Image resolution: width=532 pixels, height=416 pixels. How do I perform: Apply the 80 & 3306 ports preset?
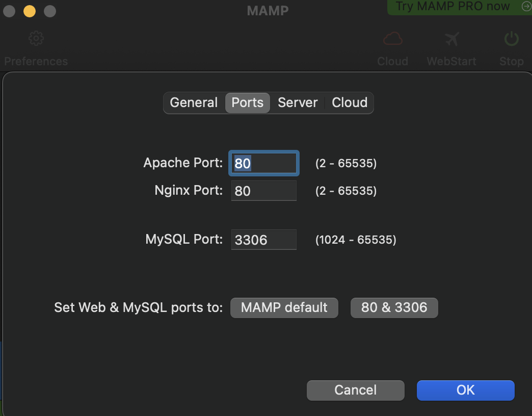(394, 307)
